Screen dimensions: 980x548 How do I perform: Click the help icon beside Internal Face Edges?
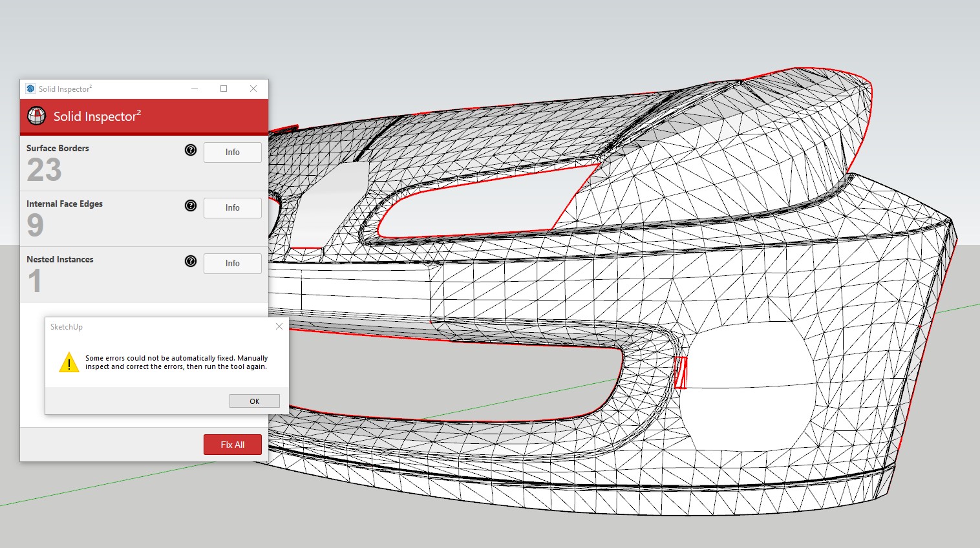pos(191,205)
